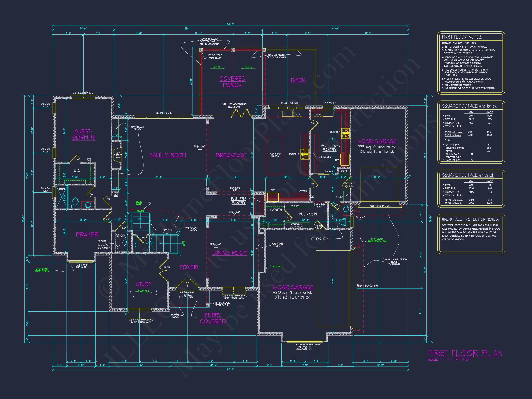This screenshot has width=532, height=399.
Task: Select the GUEST/BDRM. #5 label
Action: (84, 134)
